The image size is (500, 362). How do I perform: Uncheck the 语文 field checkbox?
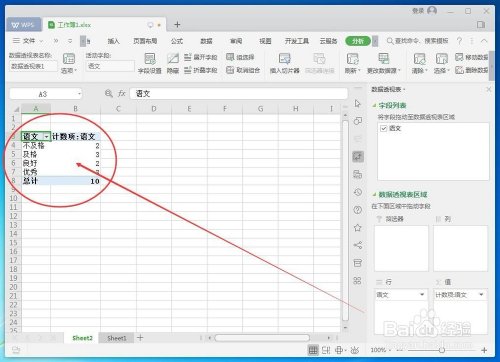coord(384,128)
